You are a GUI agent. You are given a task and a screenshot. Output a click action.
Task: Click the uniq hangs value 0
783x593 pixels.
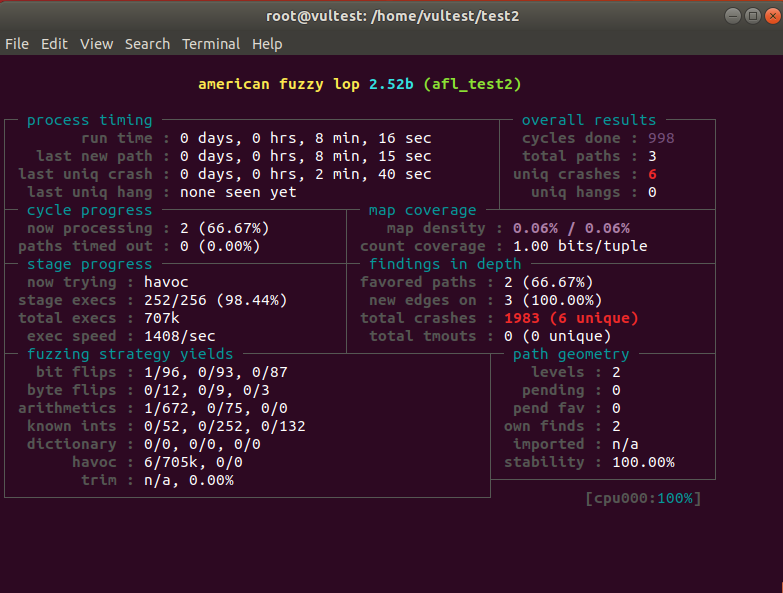[x=652, y=192]
